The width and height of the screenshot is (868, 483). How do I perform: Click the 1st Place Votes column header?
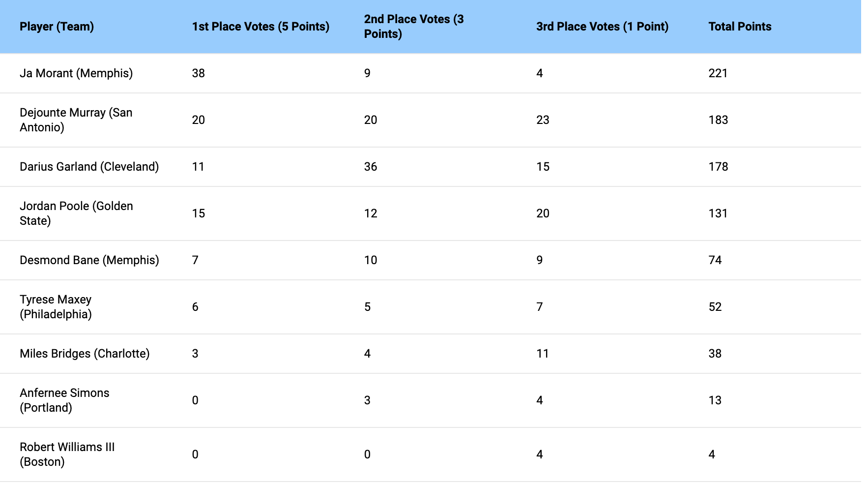coord(260,27)
